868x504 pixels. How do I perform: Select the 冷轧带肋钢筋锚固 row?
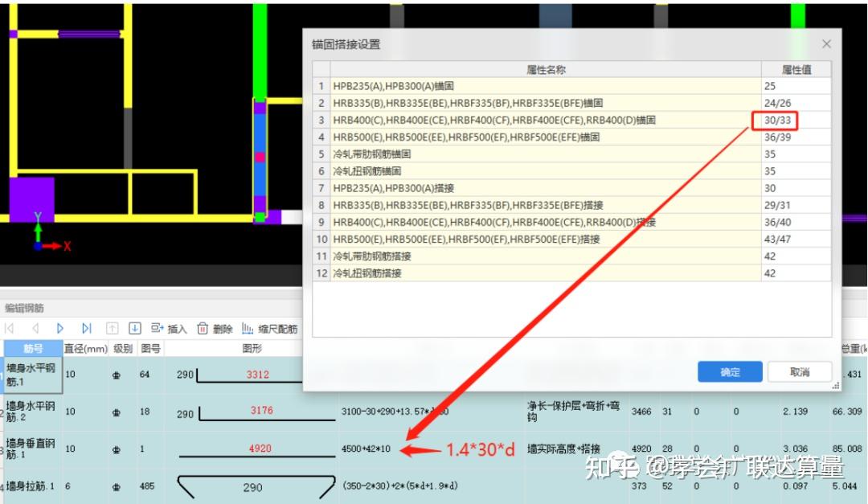pos(546,154)
